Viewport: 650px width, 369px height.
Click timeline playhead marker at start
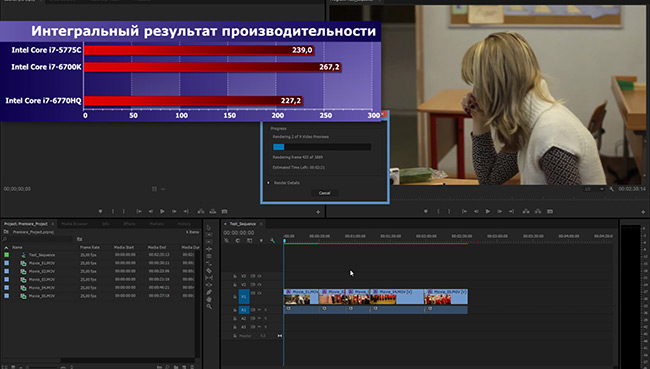pos(284,240)
